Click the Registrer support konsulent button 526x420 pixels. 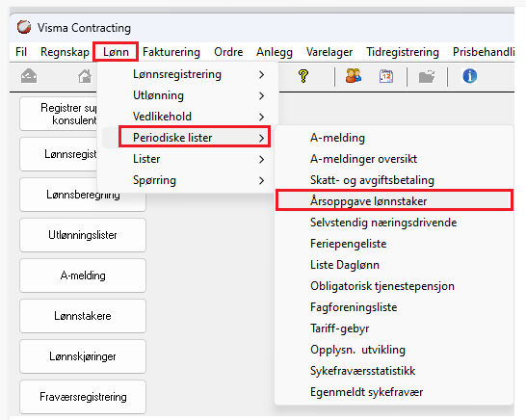59,114
